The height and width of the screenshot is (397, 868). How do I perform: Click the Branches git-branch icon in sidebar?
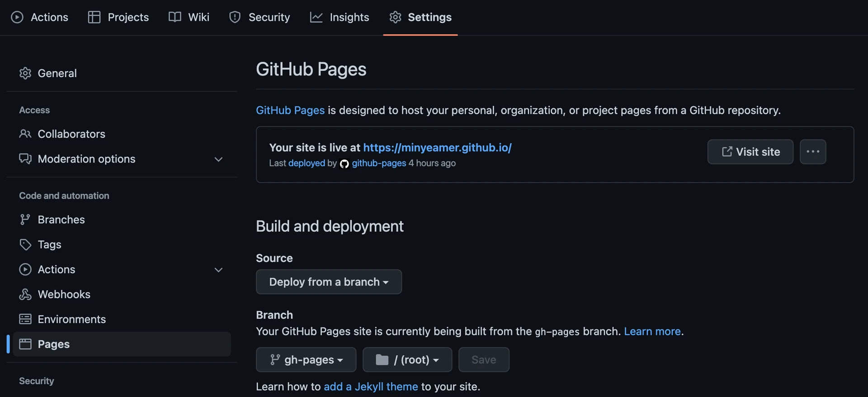click(25, 220)
